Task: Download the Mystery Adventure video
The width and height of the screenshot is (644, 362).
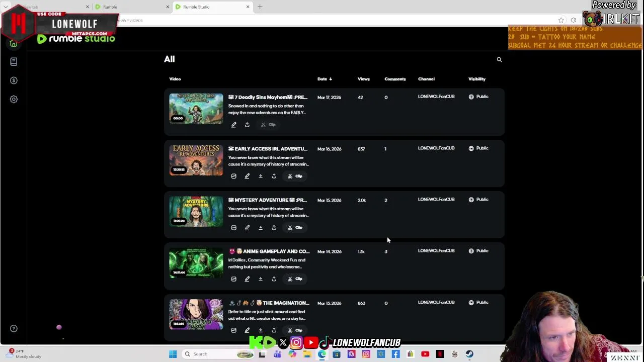Action: pyautogui.click(x=261, y=227)
